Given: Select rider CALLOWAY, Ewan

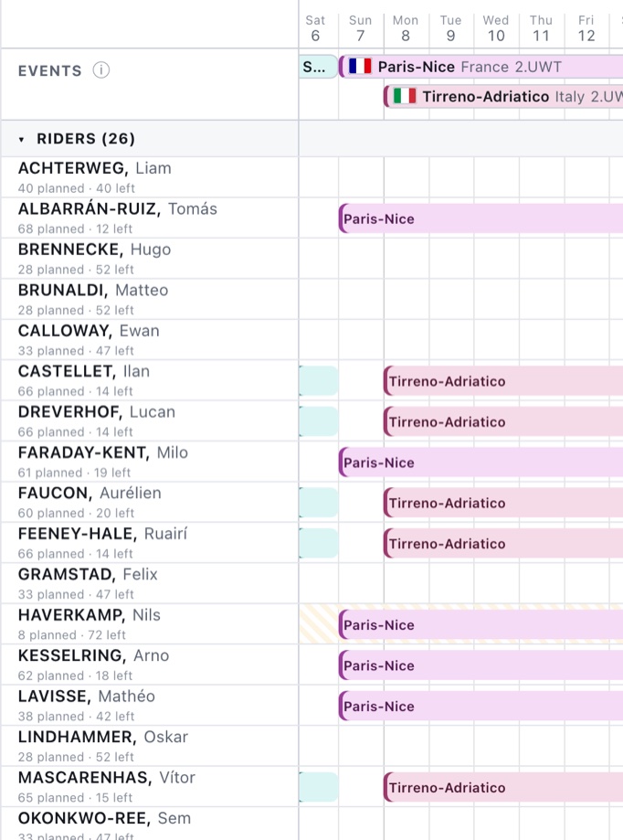Looking at the screenshot, I should point(149,340).
